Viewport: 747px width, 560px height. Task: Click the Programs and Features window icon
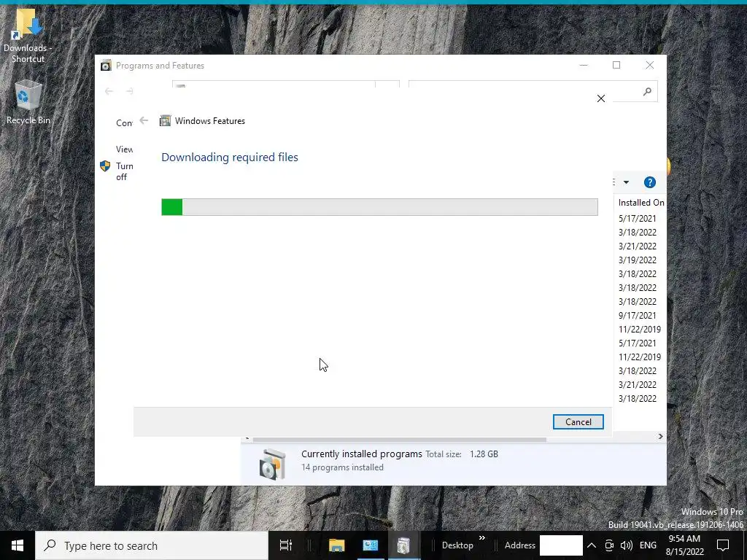pyautogui.click(x=106, y=65)
